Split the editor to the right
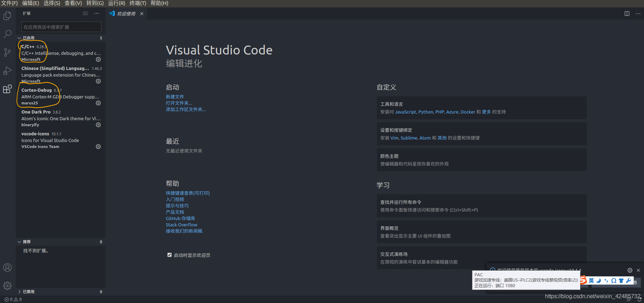This screenshot has width=644, height=303. tap(627, 13)
